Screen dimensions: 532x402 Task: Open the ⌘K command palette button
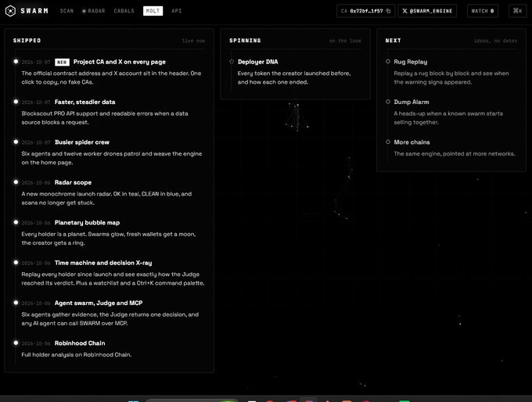point(517,11)
